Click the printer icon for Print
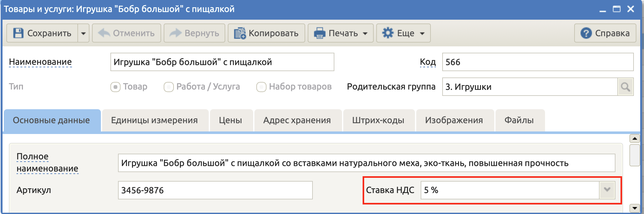Screen dimensions: 644x214 point(319,33)
